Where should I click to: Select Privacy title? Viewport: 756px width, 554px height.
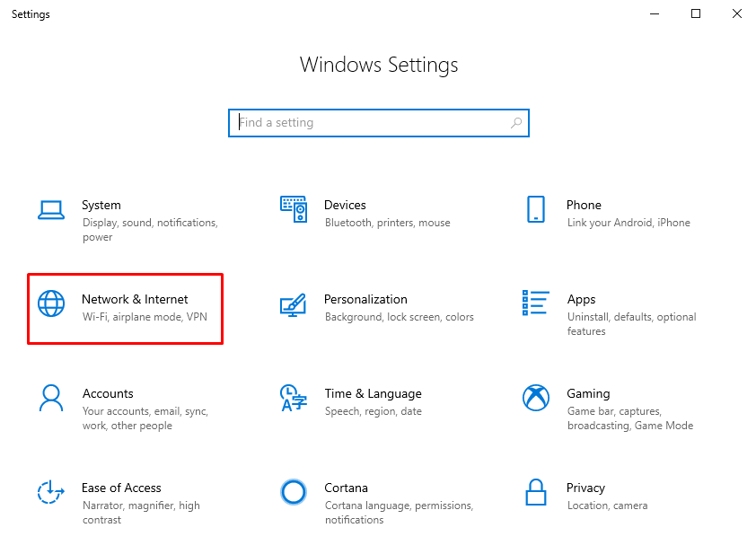(x=585, y=488)
